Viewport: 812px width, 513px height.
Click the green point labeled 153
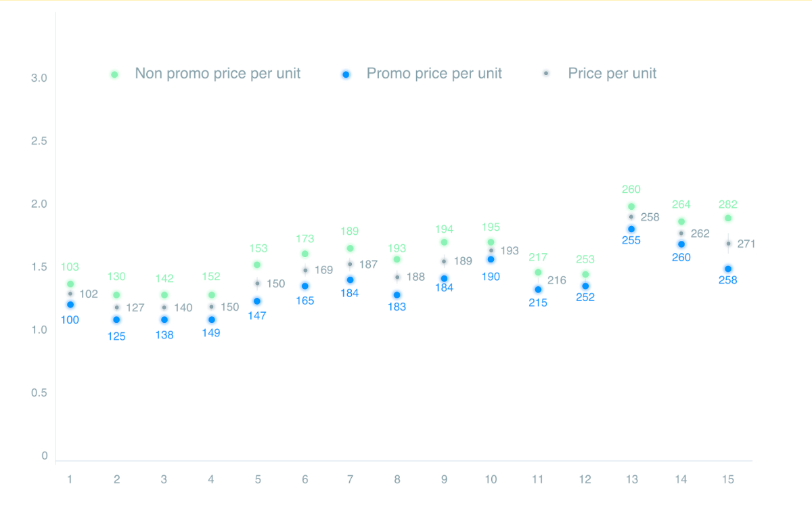[257, 265]
